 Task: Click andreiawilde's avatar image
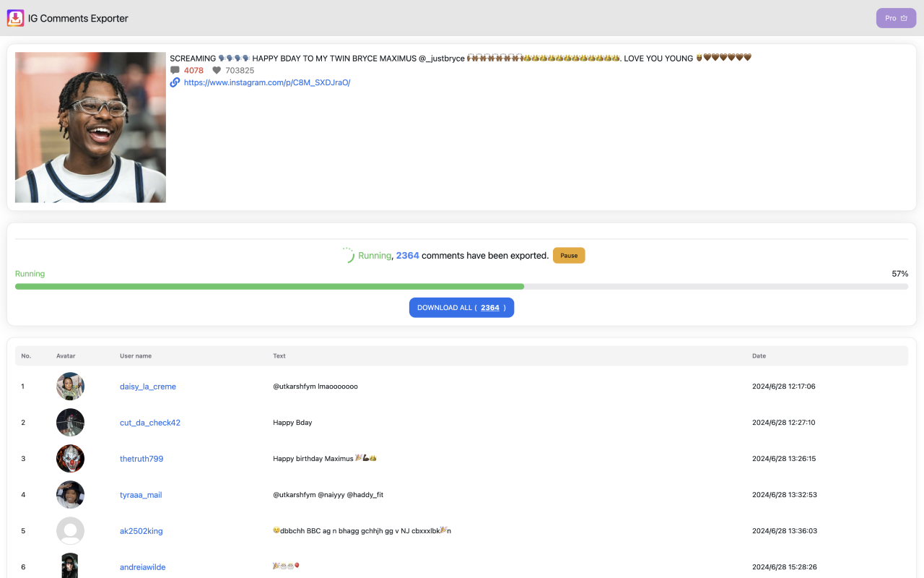tap(70, 566)
